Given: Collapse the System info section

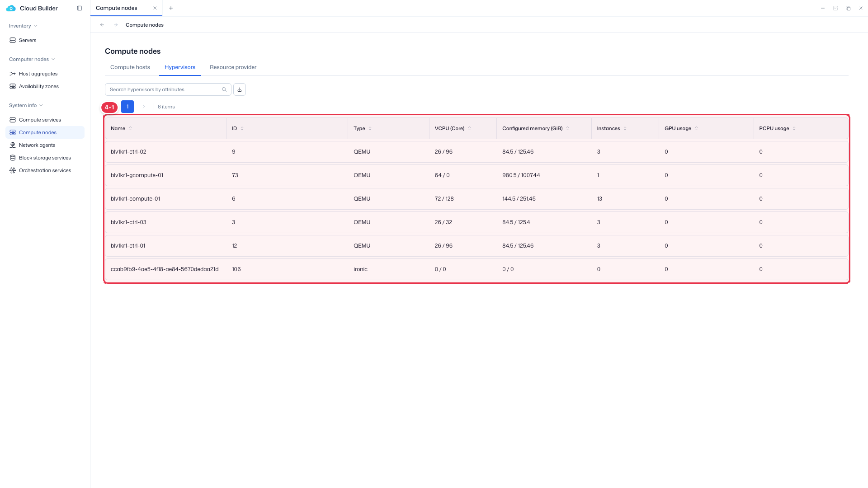Looking at the screenshot, I should click(x=26, y=105).
